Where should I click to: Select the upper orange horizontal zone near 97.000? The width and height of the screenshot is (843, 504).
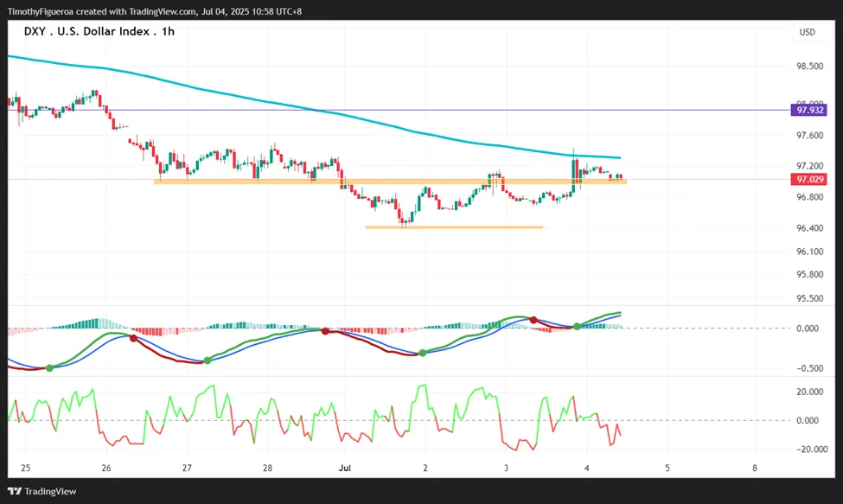[390, 182]
